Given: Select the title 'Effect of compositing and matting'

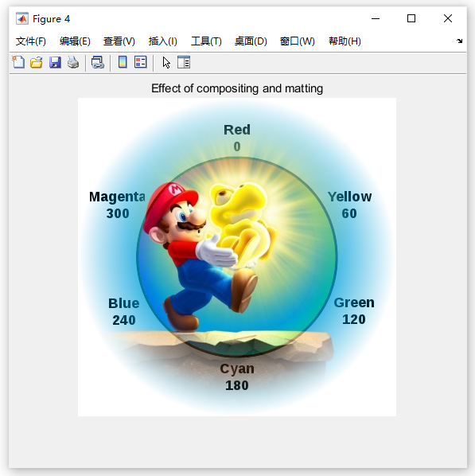Looking at the screenshot, I should click(237, 88).
